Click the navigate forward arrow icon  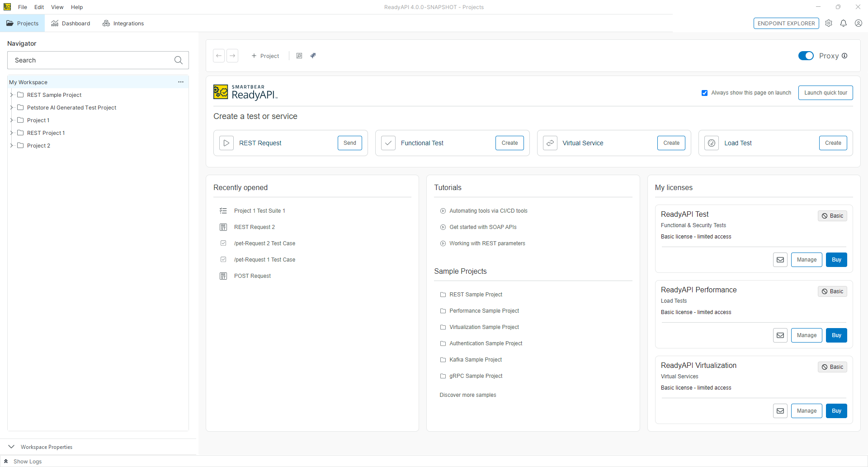click(232, 56)
